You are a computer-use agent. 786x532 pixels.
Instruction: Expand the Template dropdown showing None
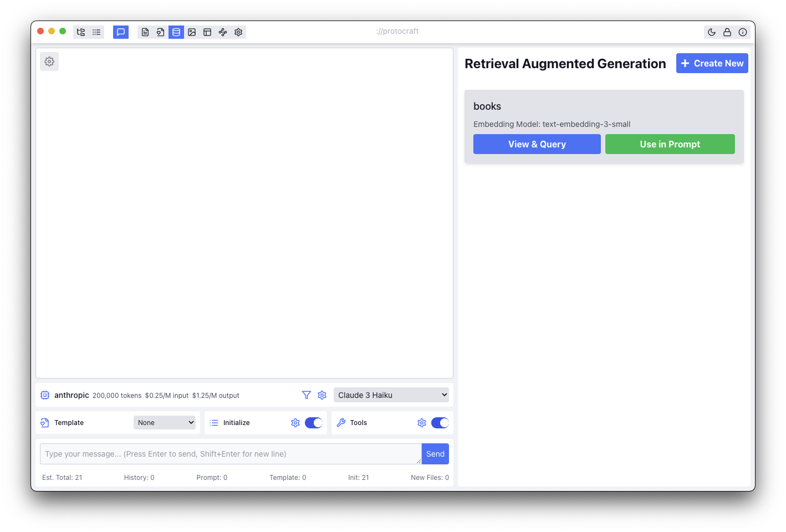[x=165, y=423]
